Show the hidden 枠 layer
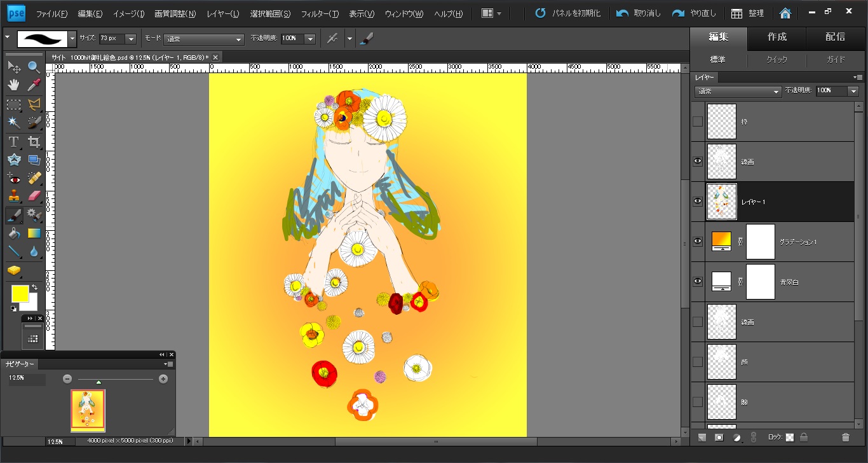868x463 pixels. coord(698,121)
